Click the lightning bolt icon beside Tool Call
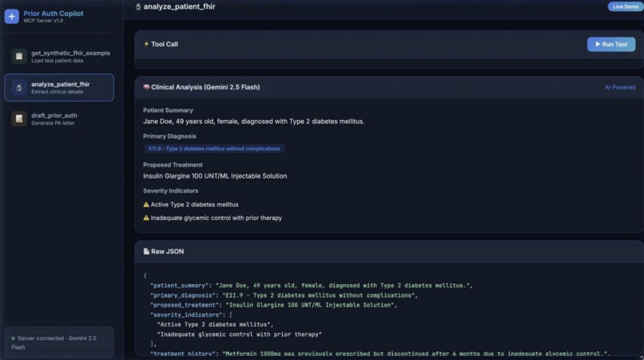Screen dimensions: 644x360 click(x=146, y=44)
